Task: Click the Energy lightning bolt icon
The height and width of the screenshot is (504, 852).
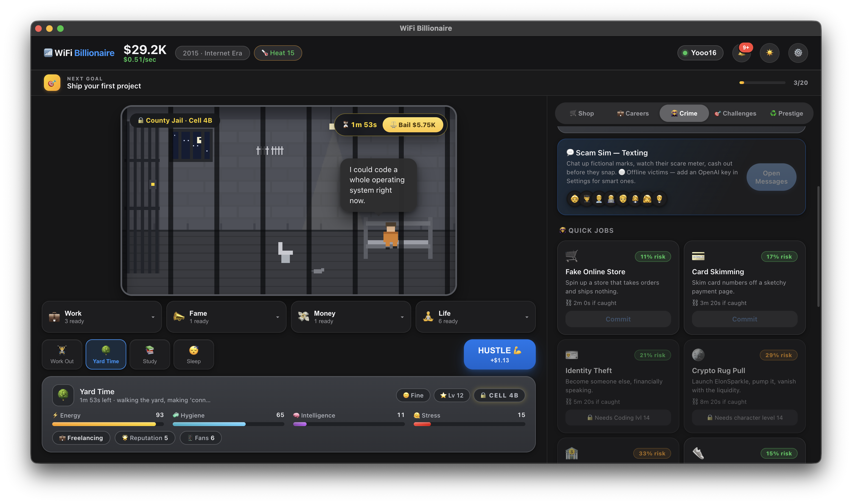Action: point(55,415)
